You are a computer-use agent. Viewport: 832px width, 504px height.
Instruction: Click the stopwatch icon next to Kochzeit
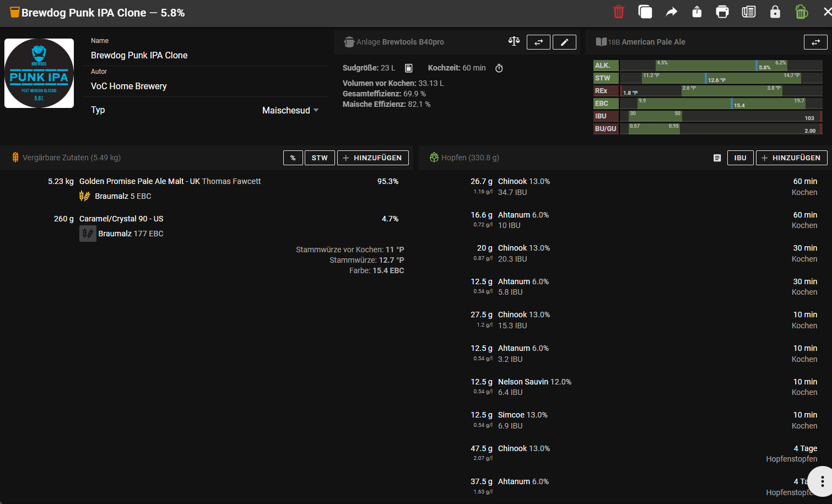(x=499, y=68)
